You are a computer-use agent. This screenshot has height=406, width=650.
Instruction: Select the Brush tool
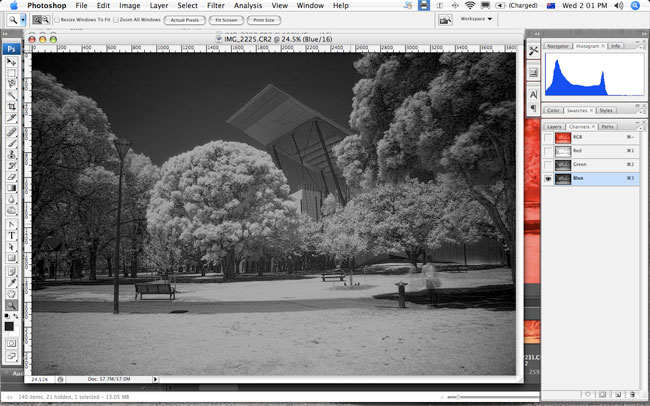coord(12,143)
